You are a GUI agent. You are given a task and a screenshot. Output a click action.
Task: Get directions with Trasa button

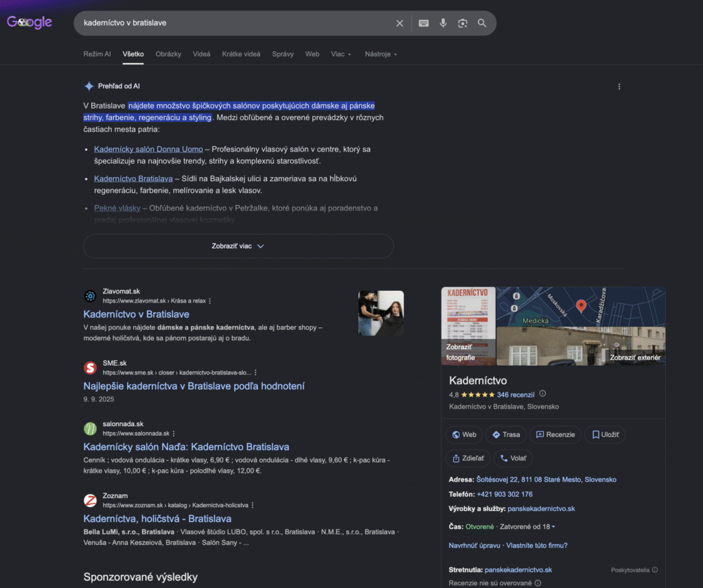coord(506,435)
